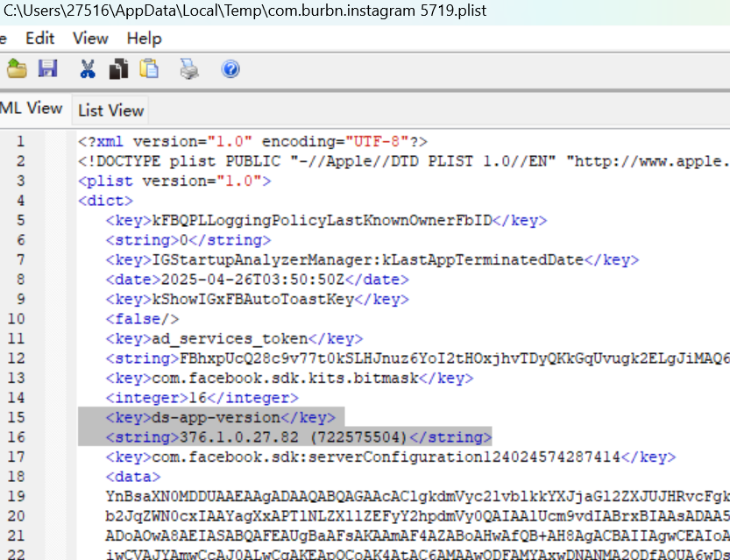Viewport: 730px width, 560px height.
Task: Click the date value 2025-04-26T03:50:50Z
Action: [252, 280]
